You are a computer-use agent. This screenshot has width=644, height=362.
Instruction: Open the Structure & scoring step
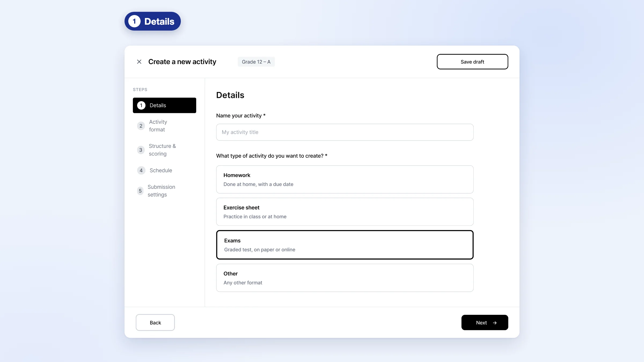(x=164, y=150)
